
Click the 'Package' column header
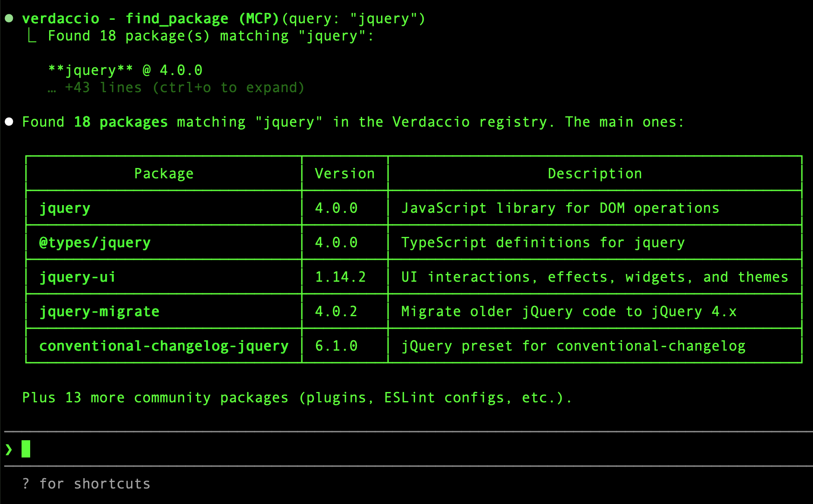[x=164, y=174]
